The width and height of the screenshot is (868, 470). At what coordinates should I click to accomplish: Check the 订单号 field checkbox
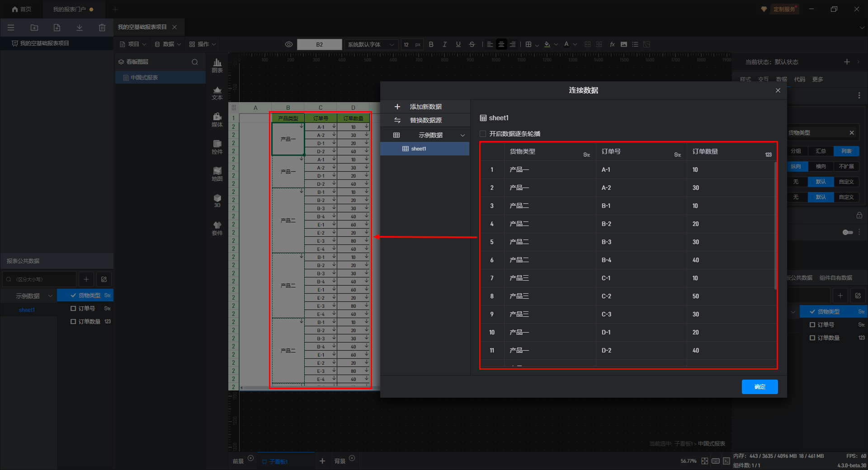[x=73, y=309]
